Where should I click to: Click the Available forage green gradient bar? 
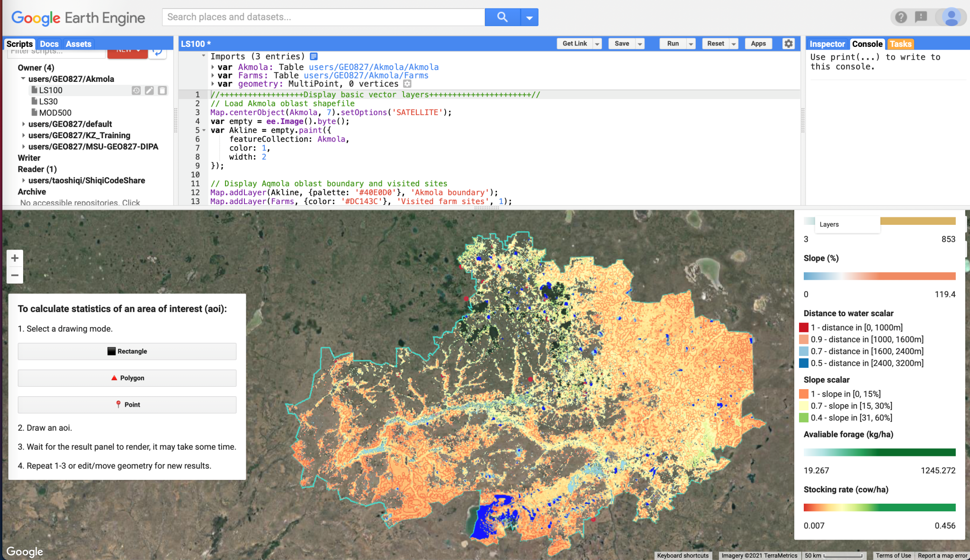pyautogui.click(x=880, y=452)
